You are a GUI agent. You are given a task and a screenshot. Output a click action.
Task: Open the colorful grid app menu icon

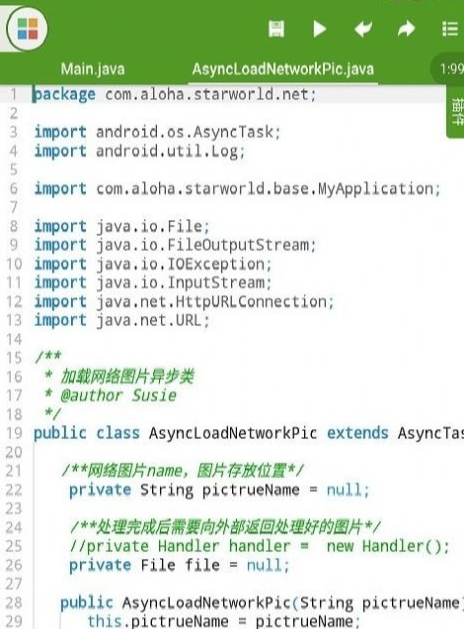point(27,29)
